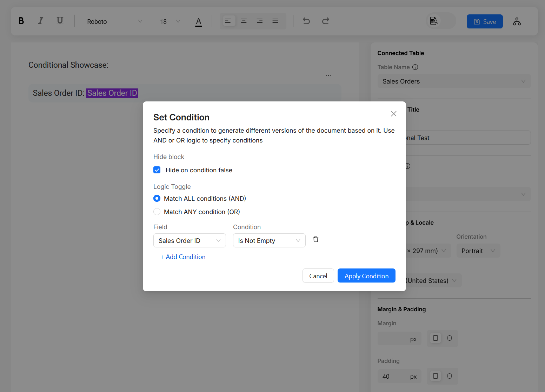Toggle underline formatting
The width and height of the screenshot is (545, 392).
pyautogui.click(x=60, y=21)
